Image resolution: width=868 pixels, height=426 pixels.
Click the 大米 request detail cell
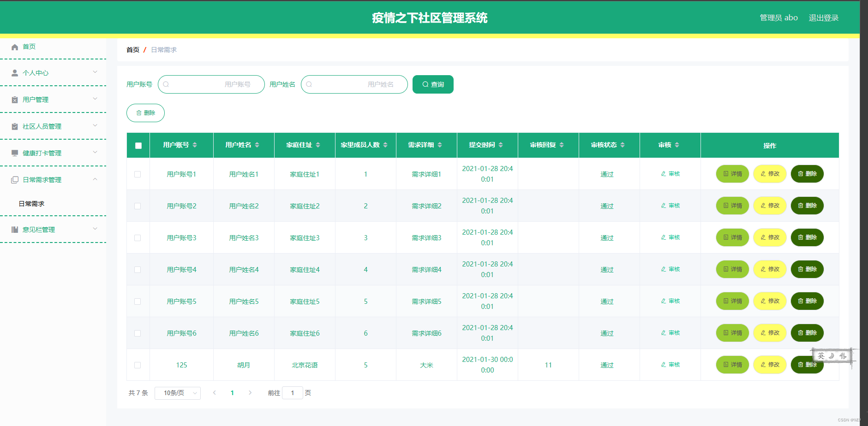(x=426, y=365)
